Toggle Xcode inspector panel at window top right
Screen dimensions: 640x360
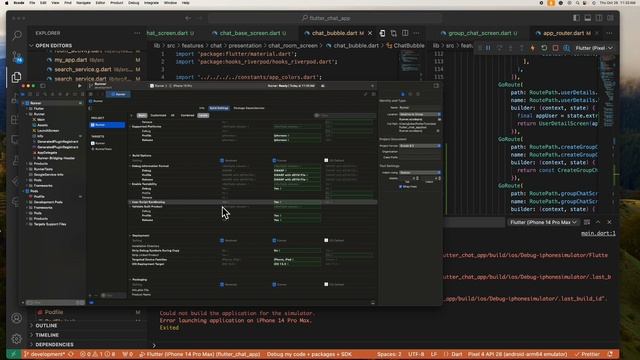436,86
